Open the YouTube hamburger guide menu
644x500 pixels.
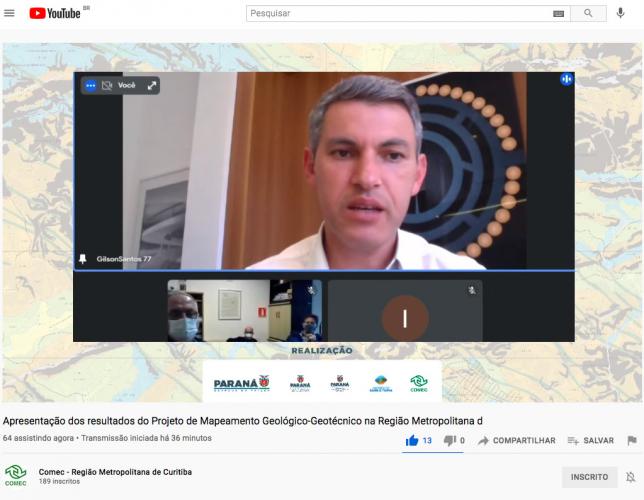pos(10,13)
